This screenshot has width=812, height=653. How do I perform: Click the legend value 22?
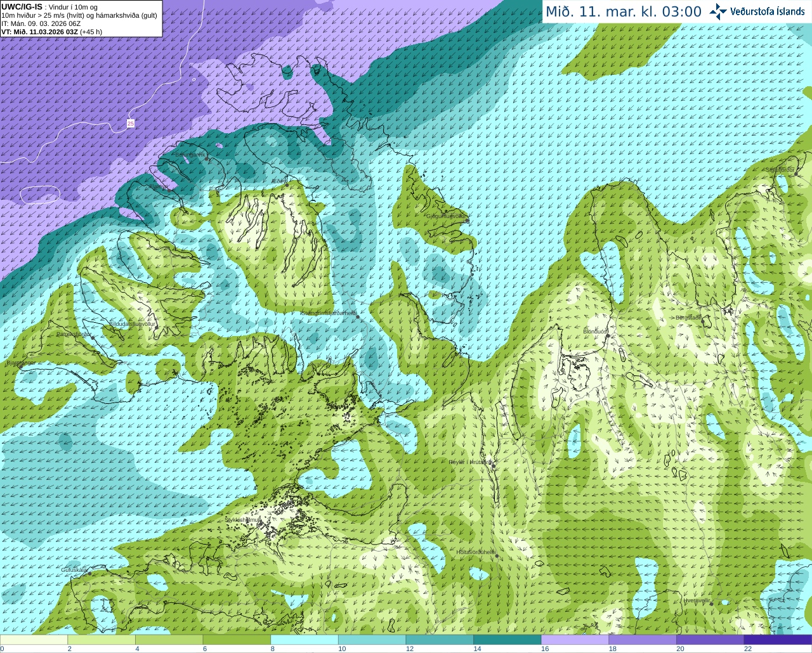click(x=748, y=649)
